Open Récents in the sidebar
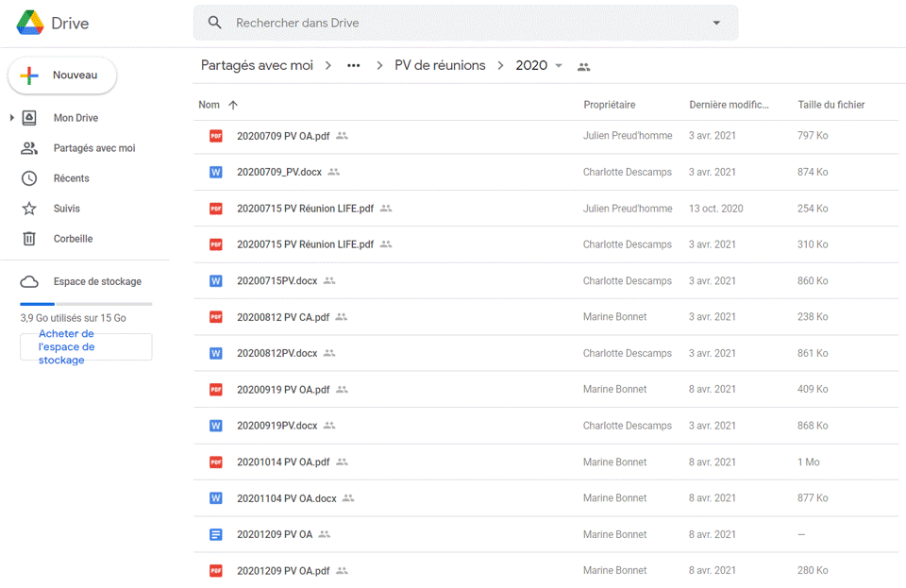The width and height of the screenshot is (906, 588). (x=71, y=178)
